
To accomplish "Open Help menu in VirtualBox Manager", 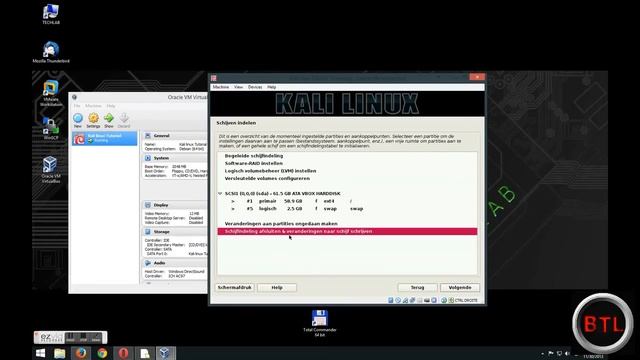I will pos(111,106).
